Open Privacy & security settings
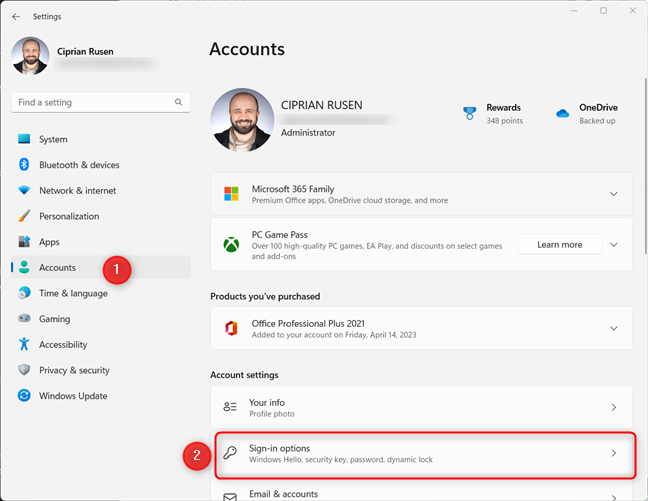Screen dimensions: 648x501 74,370
